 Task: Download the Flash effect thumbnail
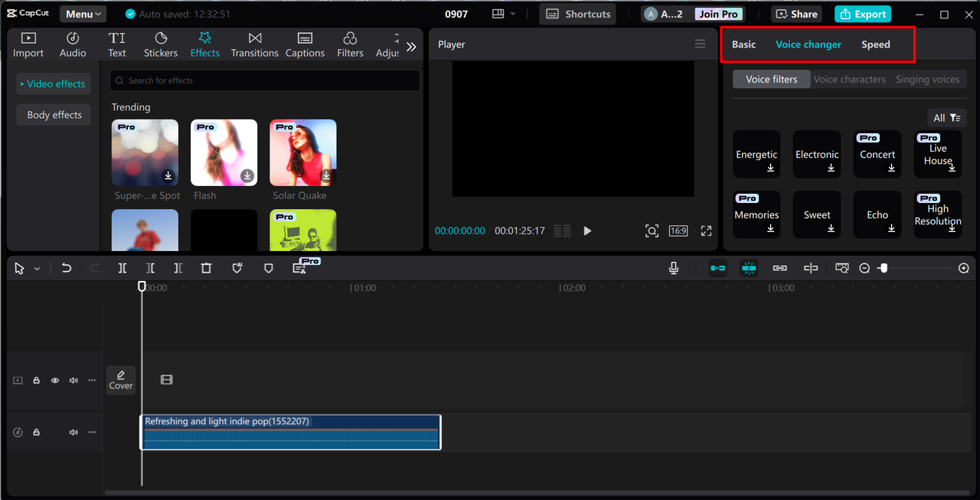click(x=247, y=176)
